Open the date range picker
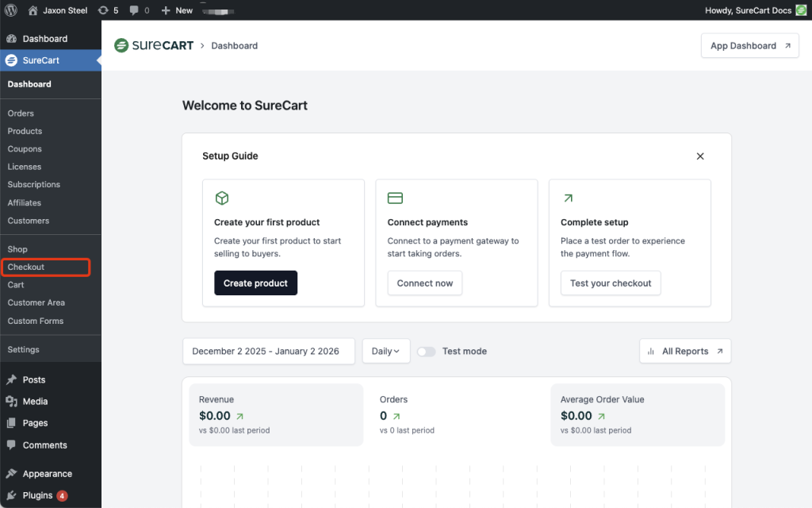The height and width of the screenshot is (508, 812). click(x=268, y=351)
